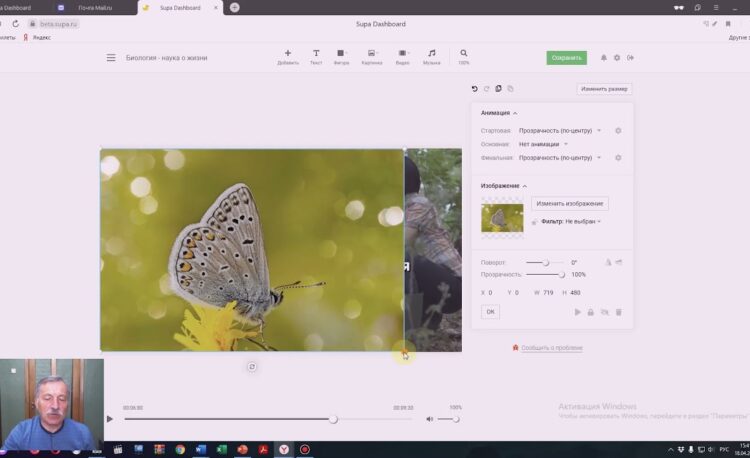The image size is (750, 458).
Task: Mute sound using the speaker icon
Action: (x=430, y=419)
